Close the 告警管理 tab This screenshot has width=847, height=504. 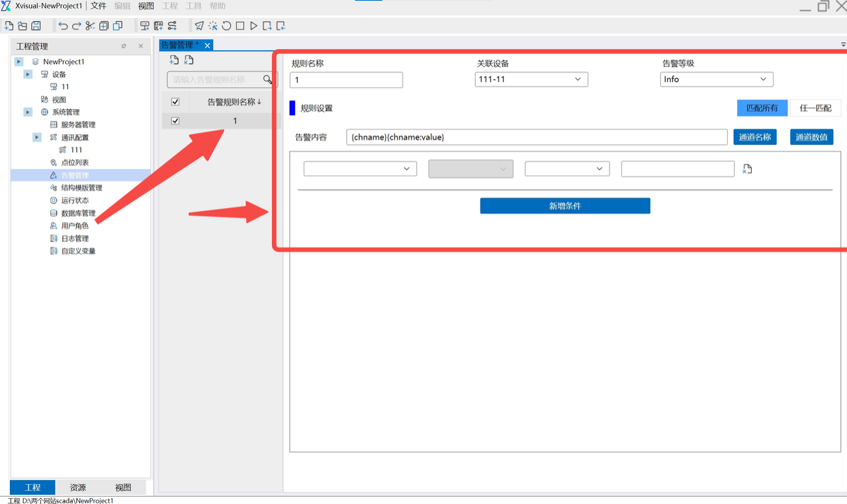coord(207,45)
